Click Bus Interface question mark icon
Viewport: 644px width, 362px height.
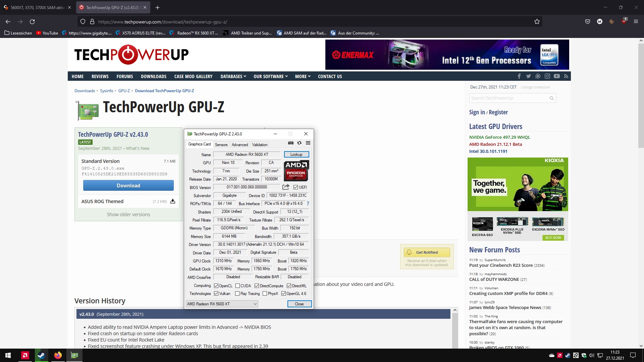coord(308,203)
